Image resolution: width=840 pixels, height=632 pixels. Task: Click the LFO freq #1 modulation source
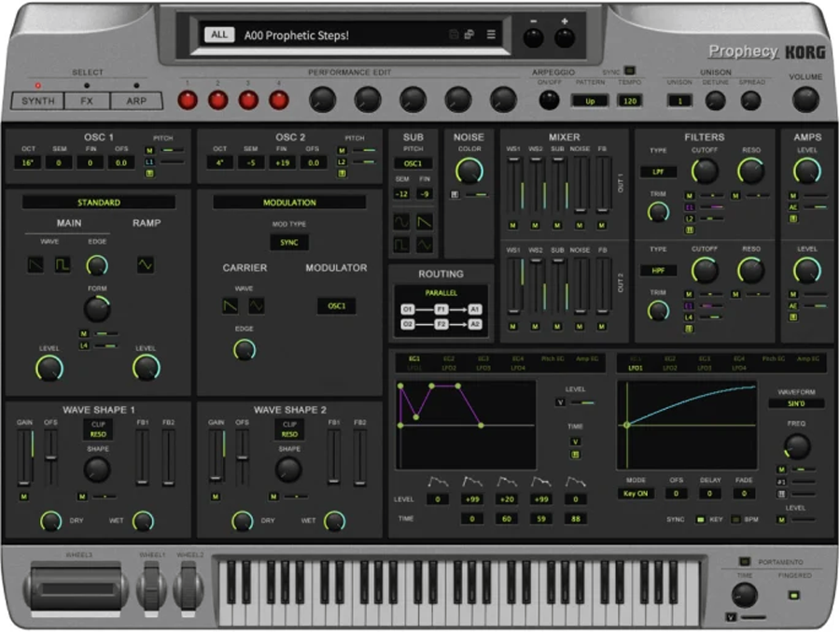click(781, 482)
